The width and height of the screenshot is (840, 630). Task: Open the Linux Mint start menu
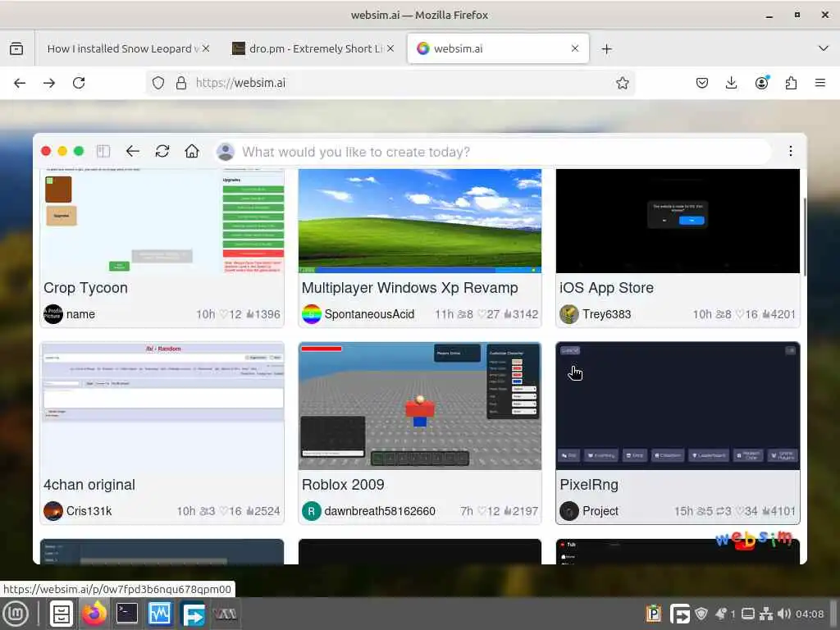(16, 614)
